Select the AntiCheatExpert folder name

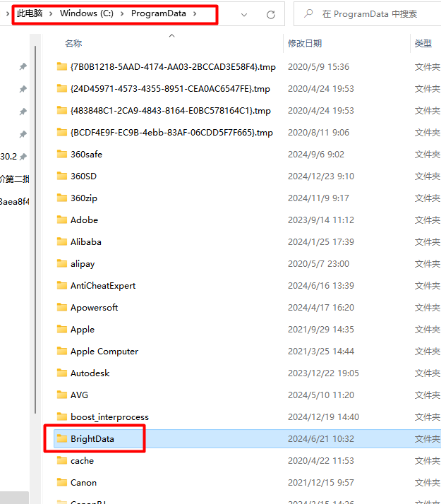click(x=103, y=286)
